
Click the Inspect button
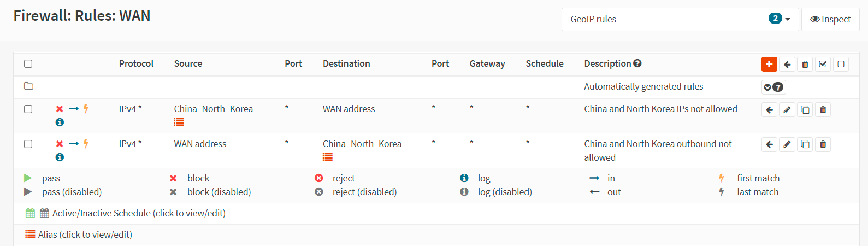(x=830, y=19)
